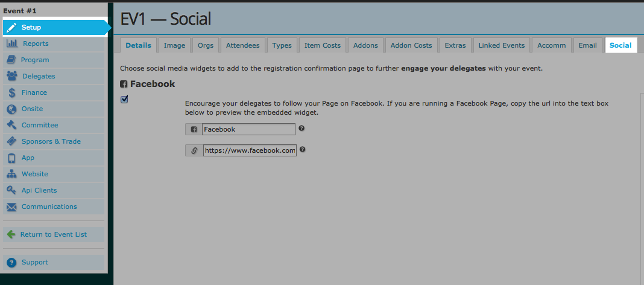The height and width of the screenshot is (285, 644).
Task: Open the Accomm tab
Action: point(552,45)
